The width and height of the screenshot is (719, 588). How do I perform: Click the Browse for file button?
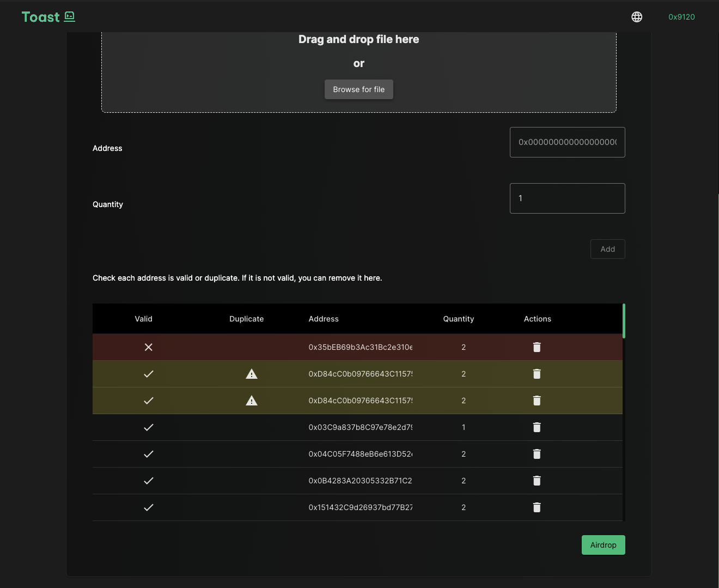coord(359,89)
